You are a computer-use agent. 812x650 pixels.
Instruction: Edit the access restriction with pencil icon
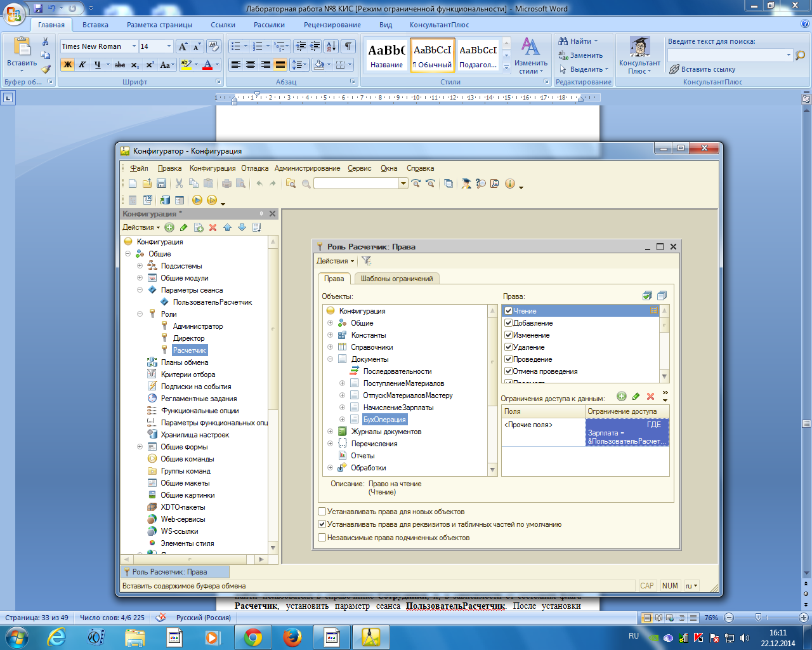(636, 396)
